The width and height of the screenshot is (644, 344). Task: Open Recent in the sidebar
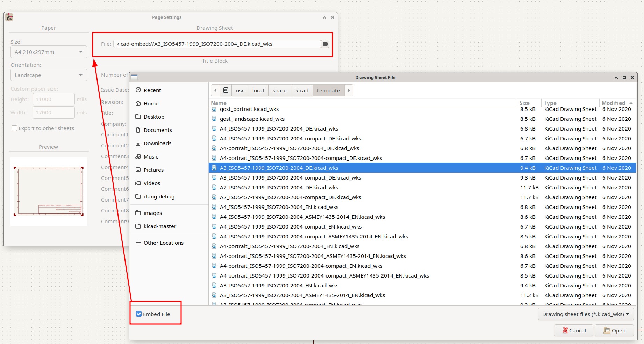click(152, 90)
